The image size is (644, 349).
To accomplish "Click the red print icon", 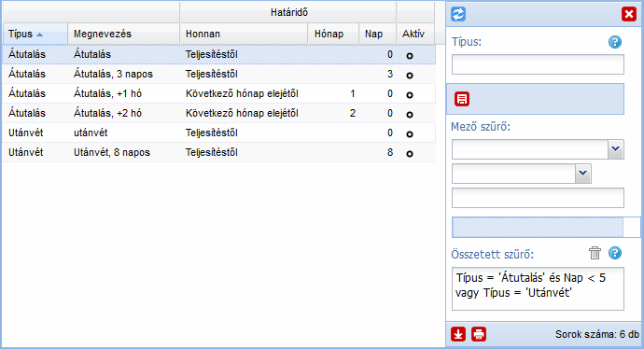I will (x=479, y=334).
